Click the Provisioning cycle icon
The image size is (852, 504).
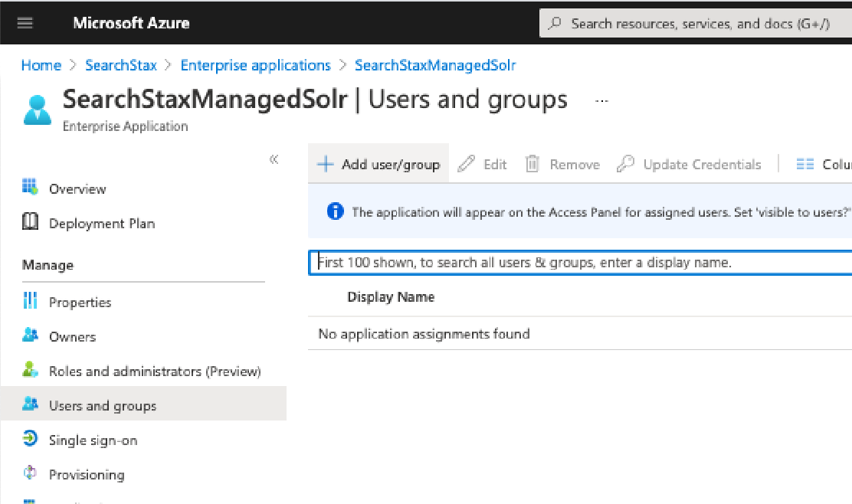[x=30, y=473]
